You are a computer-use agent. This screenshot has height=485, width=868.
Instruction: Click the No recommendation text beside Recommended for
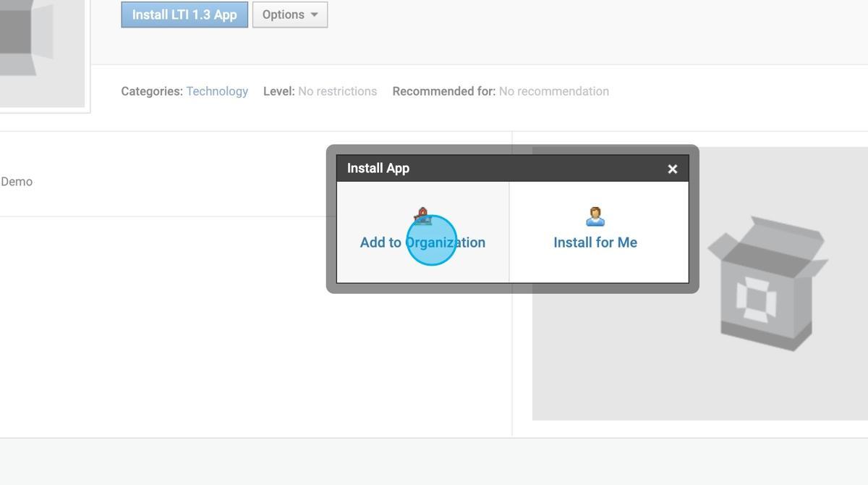point(554,91)
